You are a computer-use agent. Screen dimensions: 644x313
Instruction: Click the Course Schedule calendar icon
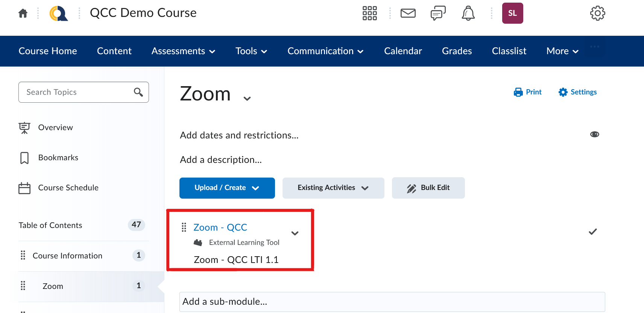(x=24, y=188)
